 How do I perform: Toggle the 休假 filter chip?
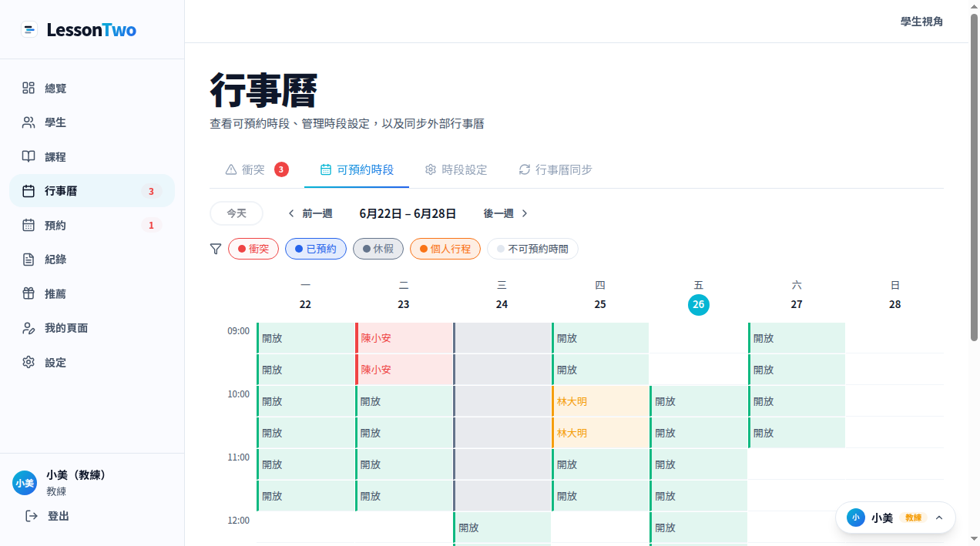tap(378, 249)
